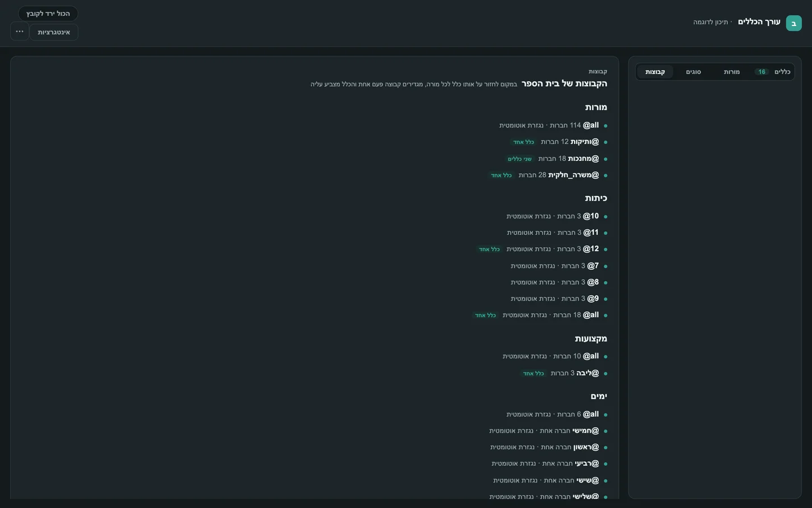The image size is (812, 508).
Task: Select the @10 class group
Action: pos(591,216)
